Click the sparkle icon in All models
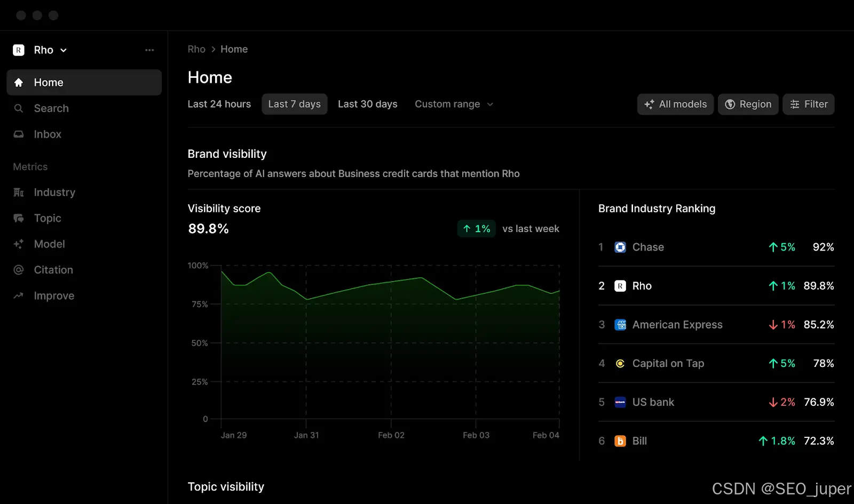Screen dimensions: 854x504 coord(649,105)
